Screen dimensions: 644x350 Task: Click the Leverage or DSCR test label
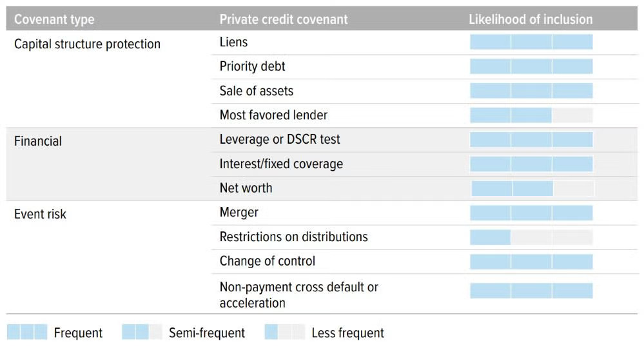(280, 139)
